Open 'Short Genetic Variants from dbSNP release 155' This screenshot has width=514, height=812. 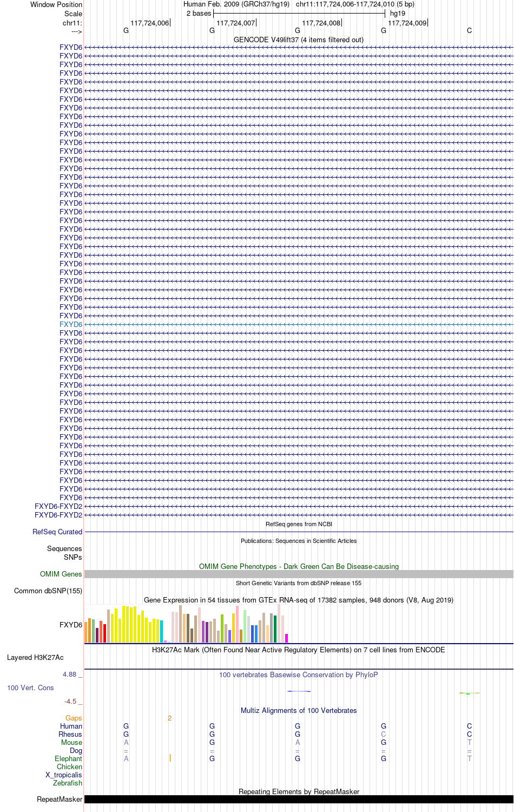299,583
